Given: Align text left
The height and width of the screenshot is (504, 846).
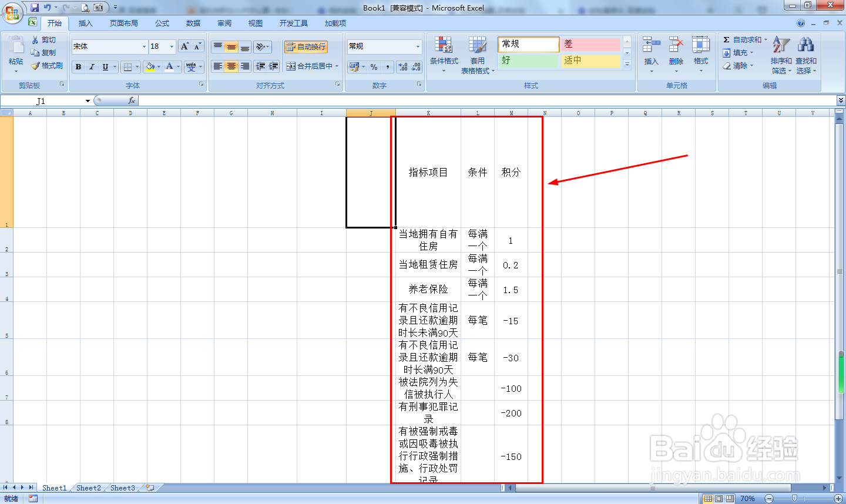Looking at the screenshot, I should [218, 66].
